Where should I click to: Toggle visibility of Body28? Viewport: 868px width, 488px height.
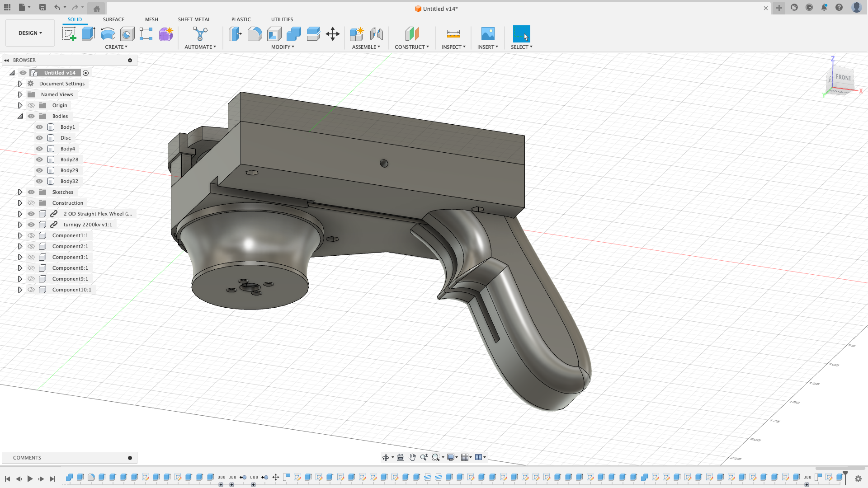click(x=39, y=159)
